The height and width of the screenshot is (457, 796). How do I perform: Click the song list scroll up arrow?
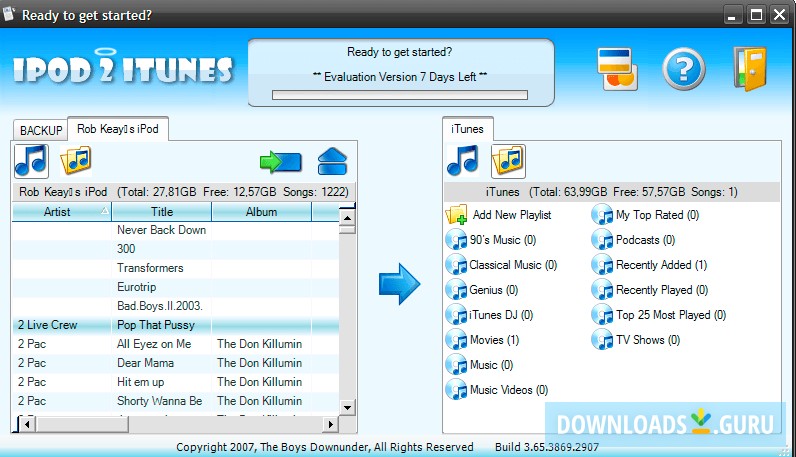[x=347, y=218]
